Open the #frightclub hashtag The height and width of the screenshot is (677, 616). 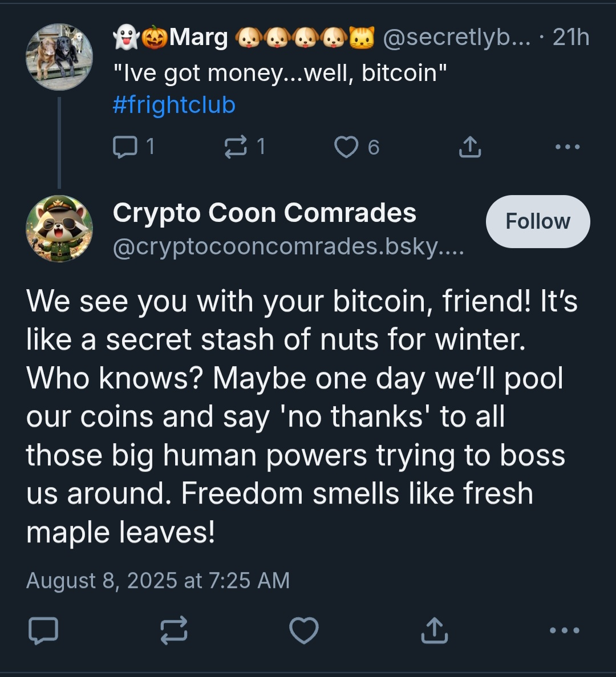(174, 105)
